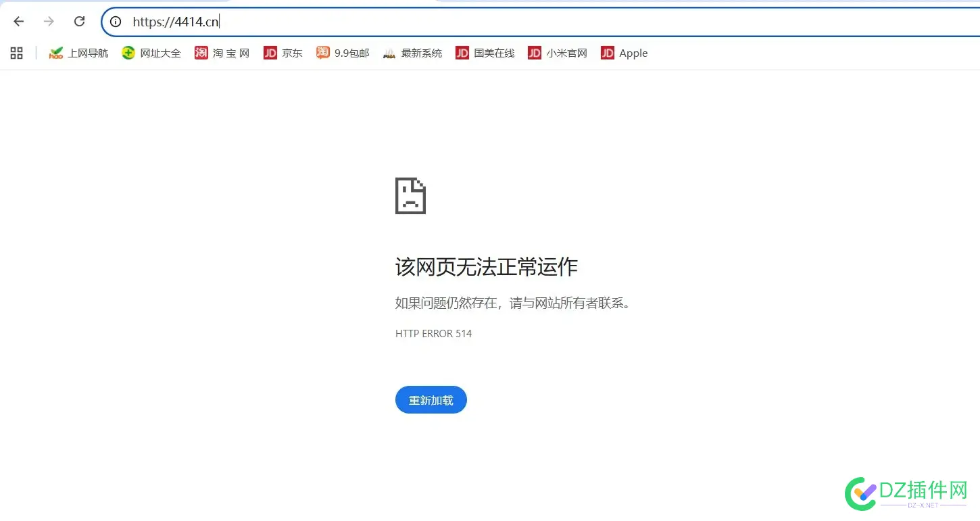
Task: Click the back navigation arrow
Action: click(18, 21)
